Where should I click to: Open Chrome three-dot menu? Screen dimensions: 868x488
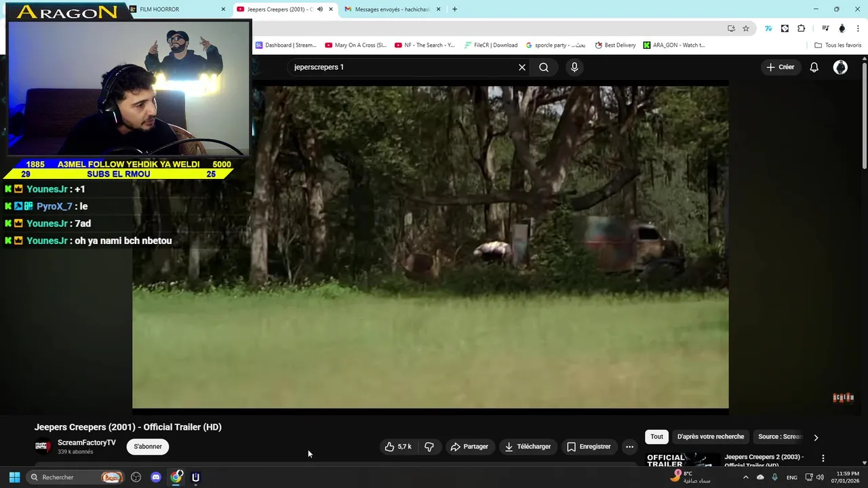tap(858, 28)
